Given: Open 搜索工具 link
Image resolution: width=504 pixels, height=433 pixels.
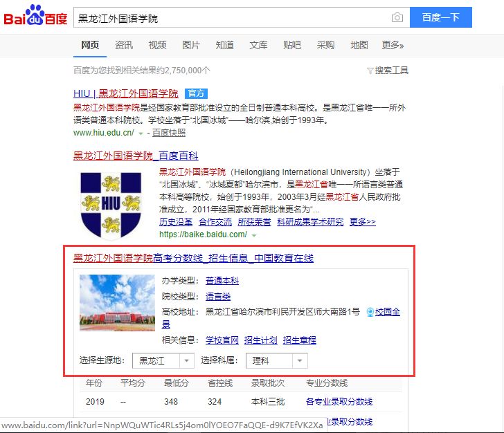Looking at the screenshot, I should (392, 71).
